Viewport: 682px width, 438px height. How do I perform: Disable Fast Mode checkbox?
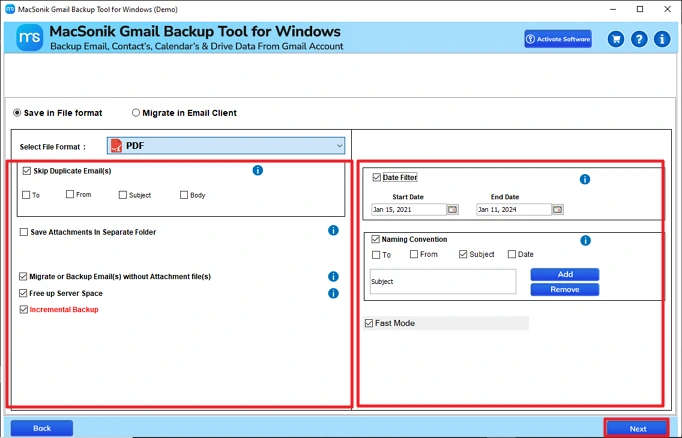[370, 323]
